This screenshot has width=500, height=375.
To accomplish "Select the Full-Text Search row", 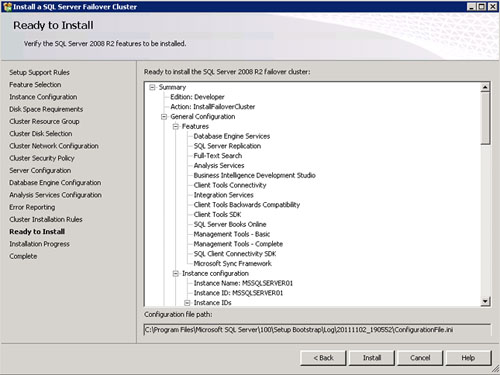I will tap(218, 156).
